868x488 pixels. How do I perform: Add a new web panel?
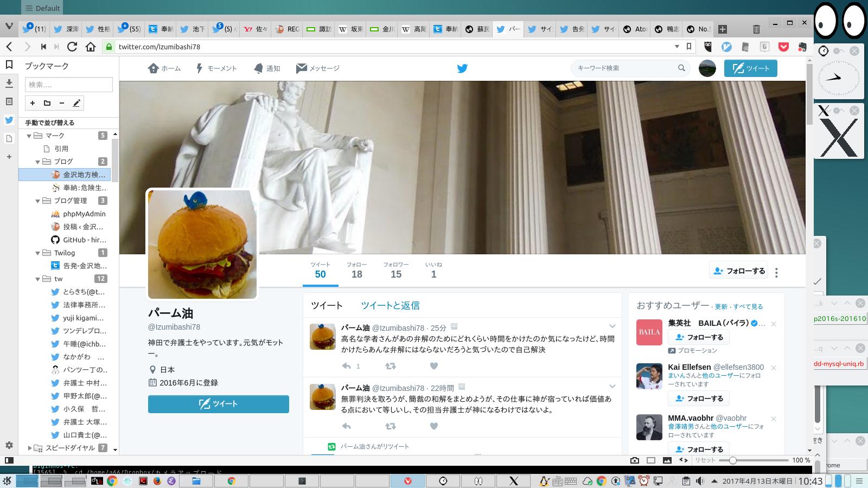point(9,157)
